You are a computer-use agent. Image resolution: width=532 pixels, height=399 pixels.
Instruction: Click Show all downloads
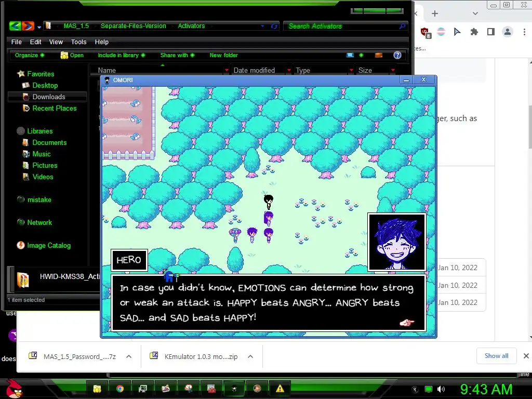point(496,355)
